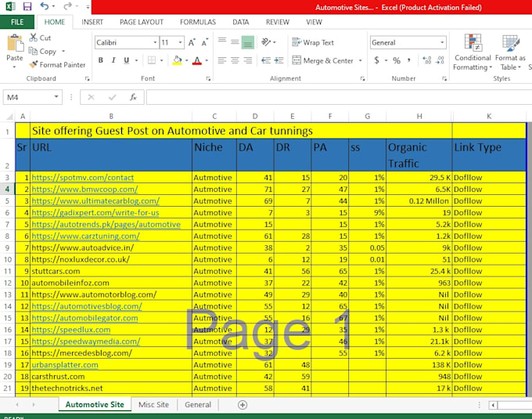Switch to the General sheet tab
This screenshot has width=532, height=419.
click(198, 405)
